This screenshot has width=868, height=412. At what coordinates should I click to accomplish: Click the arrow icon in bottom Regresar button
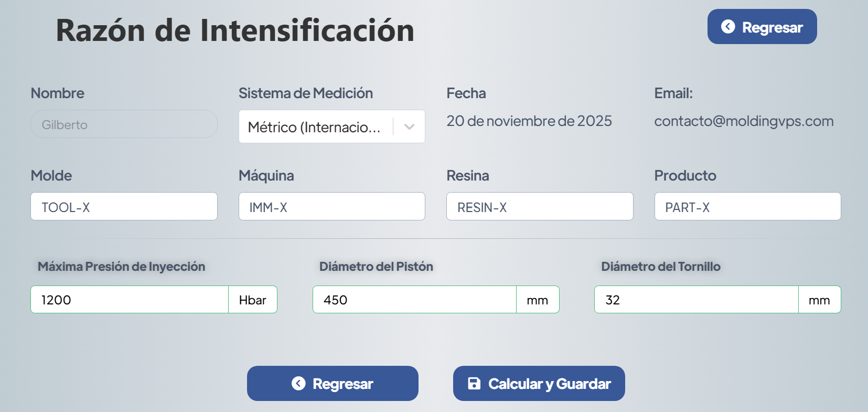pyautogui.click(x=298, y=384)
